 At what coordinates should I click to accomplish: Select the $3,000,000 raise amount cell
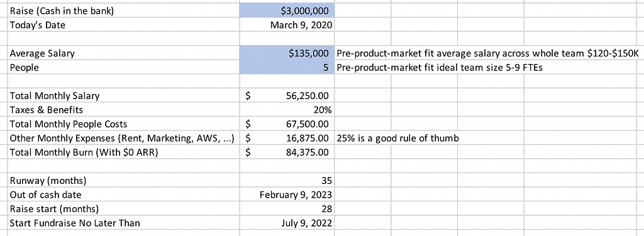click(287, 11)
